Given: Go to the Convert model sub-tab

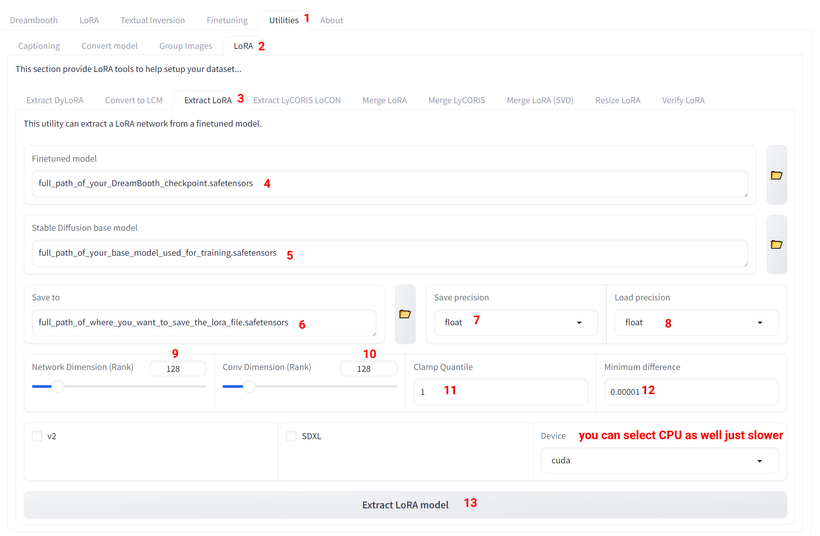Looking at the screenshot, I should tap(109, 46).
